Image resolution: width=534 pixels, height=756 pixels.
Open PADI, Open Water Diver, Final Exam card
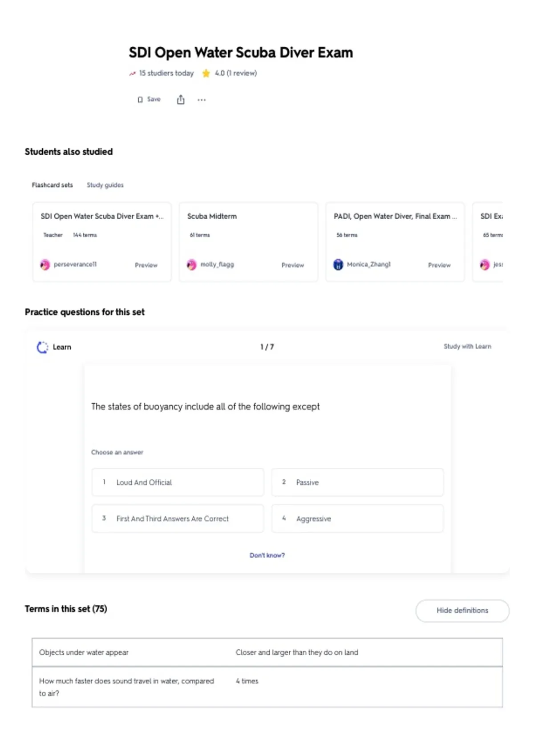pyautogui.click(x=395, y=216)
